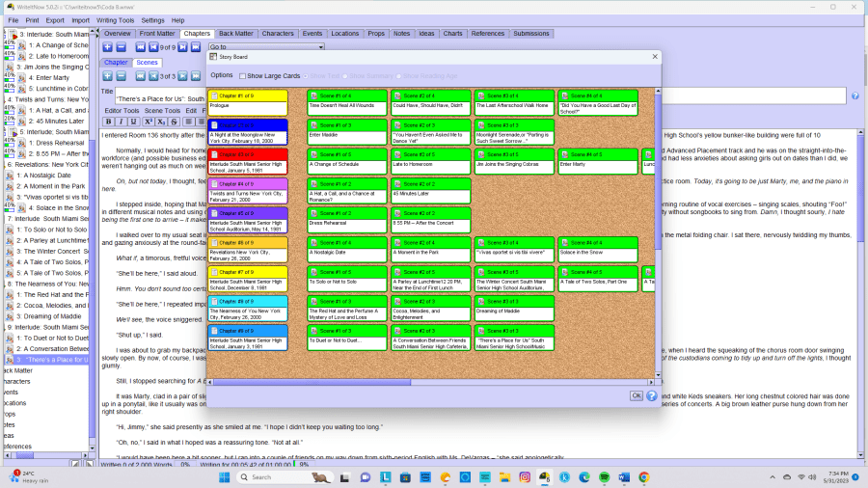This screenshot has width=868, height=488.
Task: Open the Scene Tools dropdown menu
Action: click(x=162, y=110)
